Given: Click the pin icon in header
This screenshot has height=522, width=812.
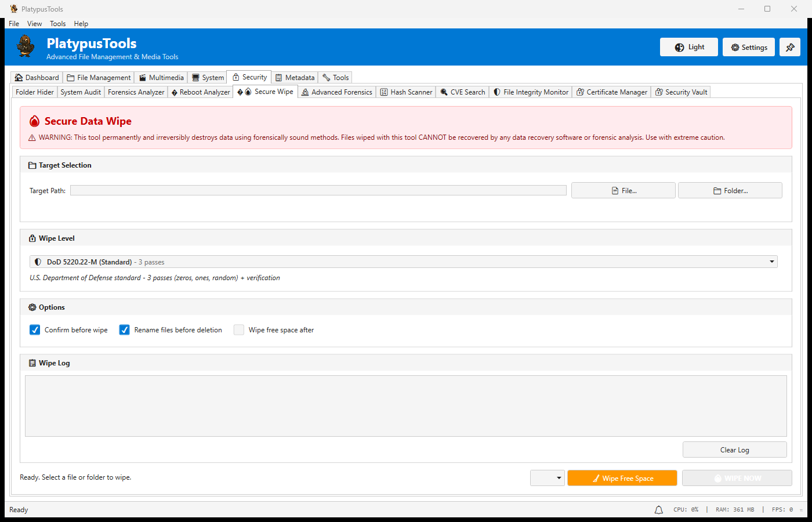Looking at the screenshot, I should coord(790,48).
